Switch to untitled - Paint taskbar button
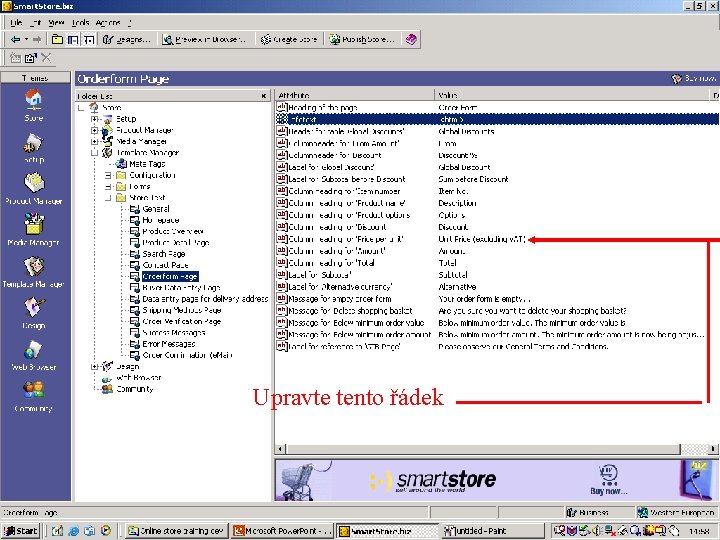720x540 pixels. [492, 531]
